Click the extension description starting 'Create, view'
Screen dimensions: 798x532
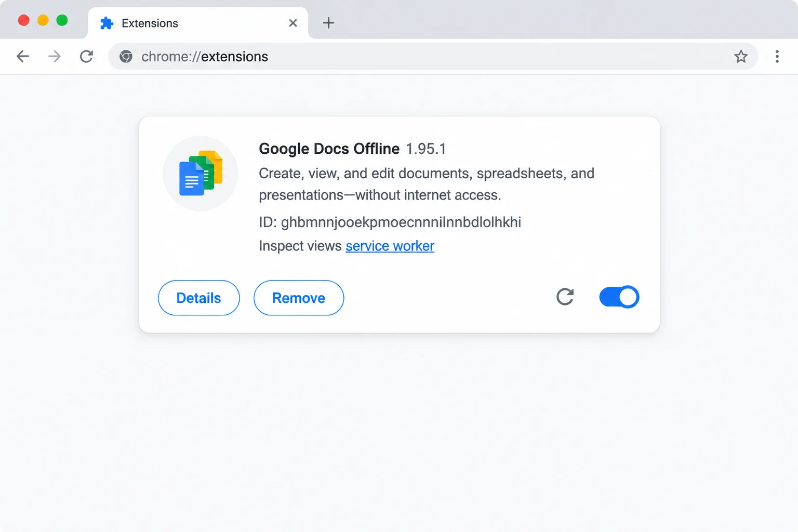pyautogui.click(x=427, y=184)
